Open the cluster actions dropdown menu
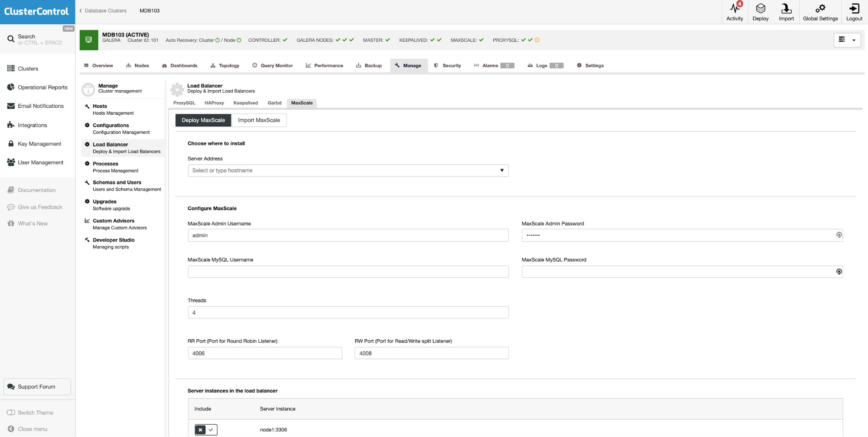The image size is (868, 437). (847, 40)
